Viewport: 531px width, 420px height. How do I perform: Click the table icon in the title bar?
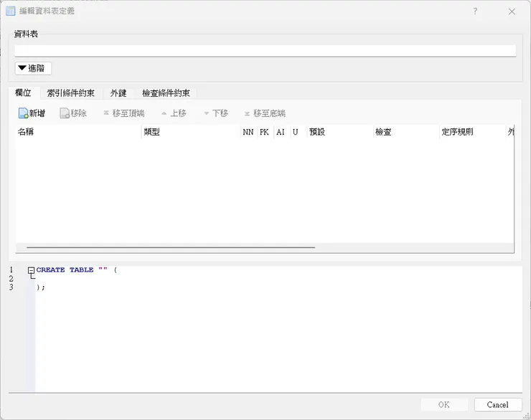[x=11, y=11]
